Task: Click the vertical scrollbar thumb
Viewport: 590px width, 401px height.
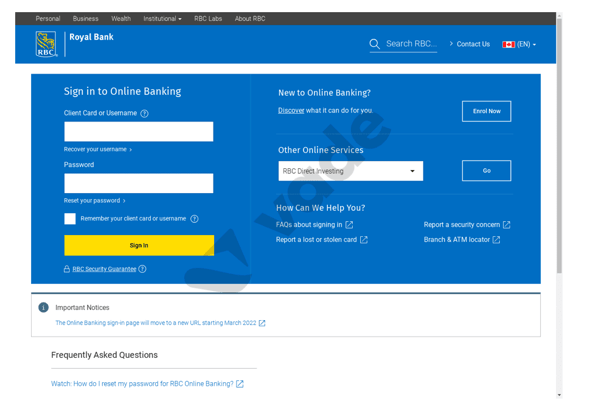Action: tap(559, 145)
